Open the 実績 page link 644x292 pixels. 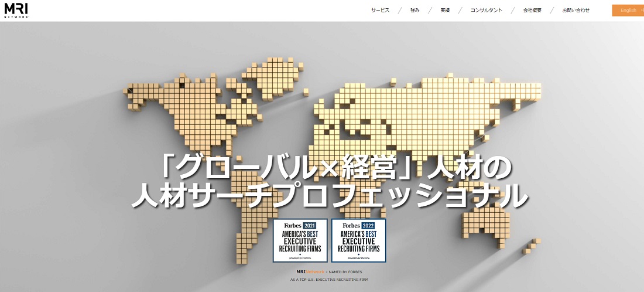tap(445, 11)
